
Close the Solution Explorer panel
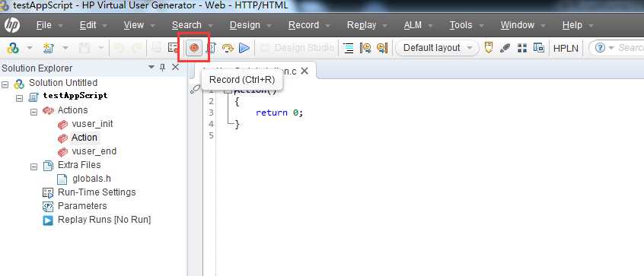tap(175, 67)
